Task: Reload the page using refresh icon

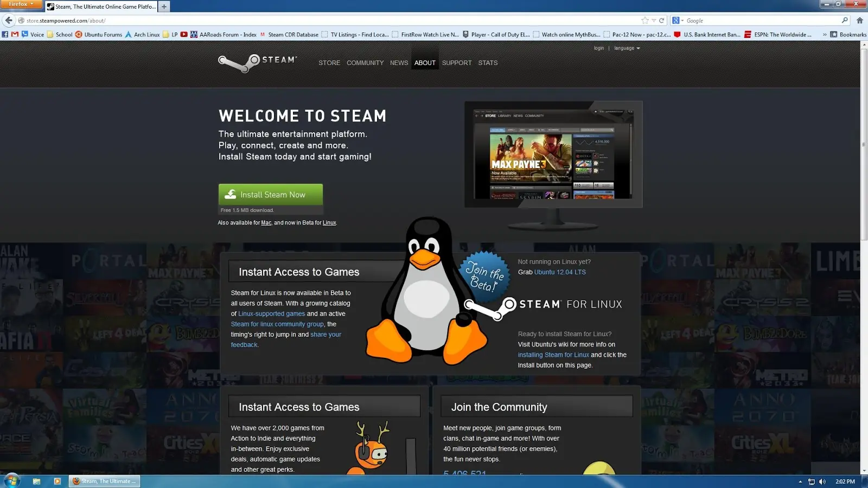Action: click(662, 21)
